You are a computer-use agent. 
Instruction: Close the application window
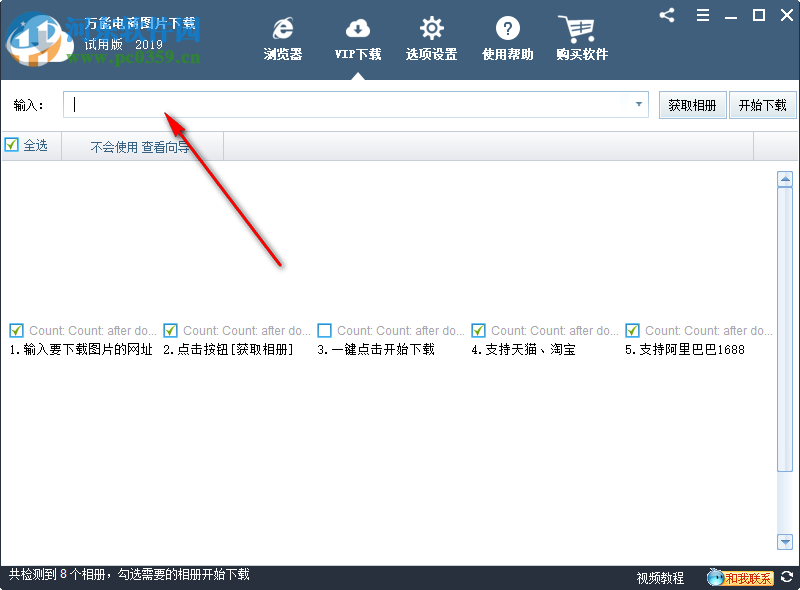pos(787,15)
